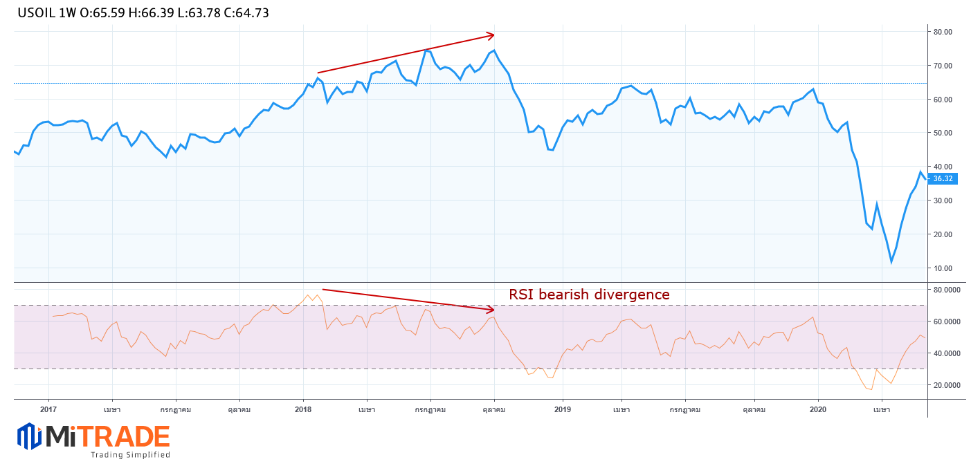The width and height of the screenshot is (980, 475).
Task: Click the 50.00 price axis label
Action: (943, 133)
